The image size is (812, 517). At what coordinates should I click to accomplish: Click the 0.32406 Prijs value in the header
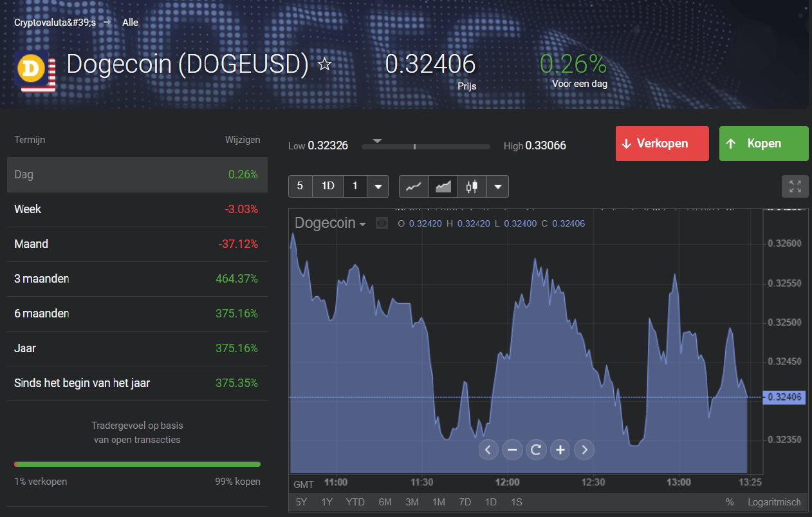pyautogui.click(x=430, y=64)
